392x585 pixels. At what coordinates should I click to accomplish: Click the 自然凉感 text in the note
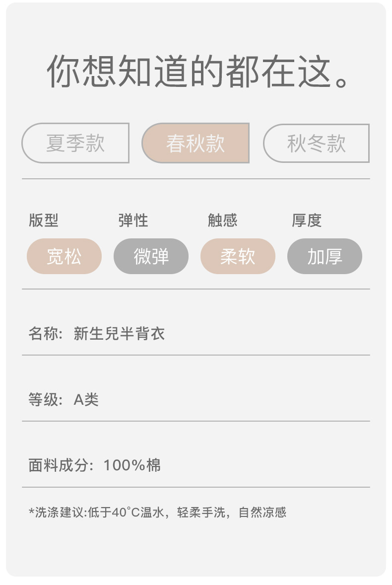pos(262,512)
